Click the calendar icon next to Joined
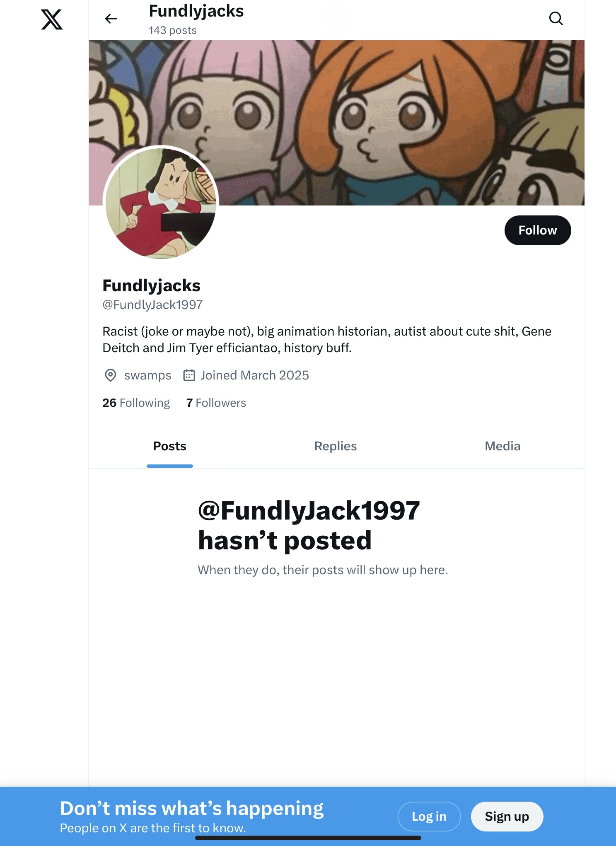This screenshot has width=616, height=846. [x=189, y=375]
